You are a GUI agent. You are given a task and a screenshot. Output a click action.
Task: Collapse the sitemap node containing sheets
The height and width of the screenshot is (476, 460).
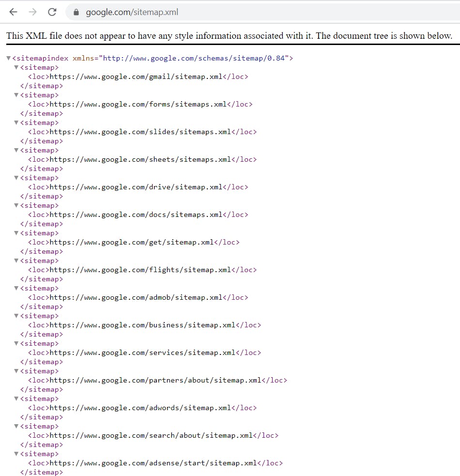16,150
